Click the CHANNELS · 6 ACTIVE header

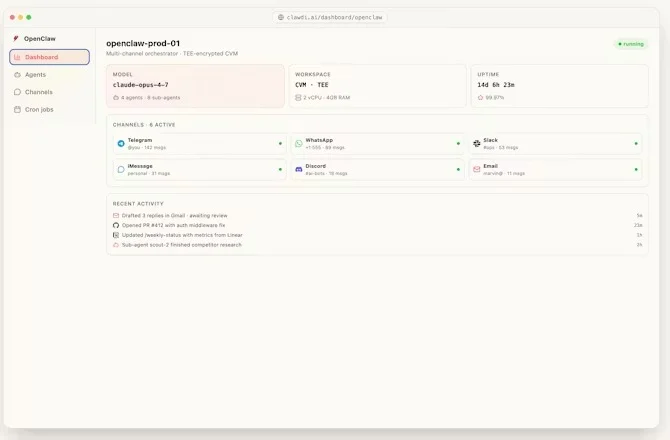tap(144, 125)
